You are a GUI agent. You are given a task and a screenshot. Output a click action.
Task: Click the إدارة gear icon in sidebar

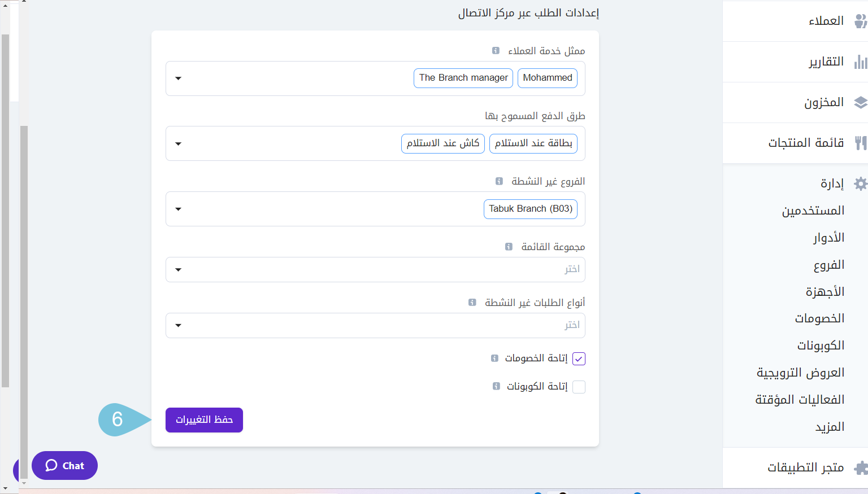tap(861, 183)
